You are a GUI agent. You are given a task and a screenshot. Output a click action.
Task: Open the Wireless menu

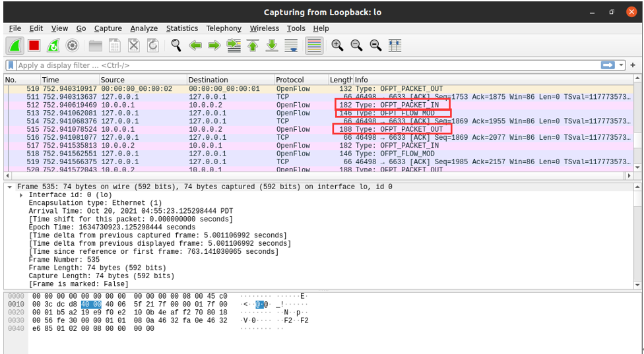(265, 28)
